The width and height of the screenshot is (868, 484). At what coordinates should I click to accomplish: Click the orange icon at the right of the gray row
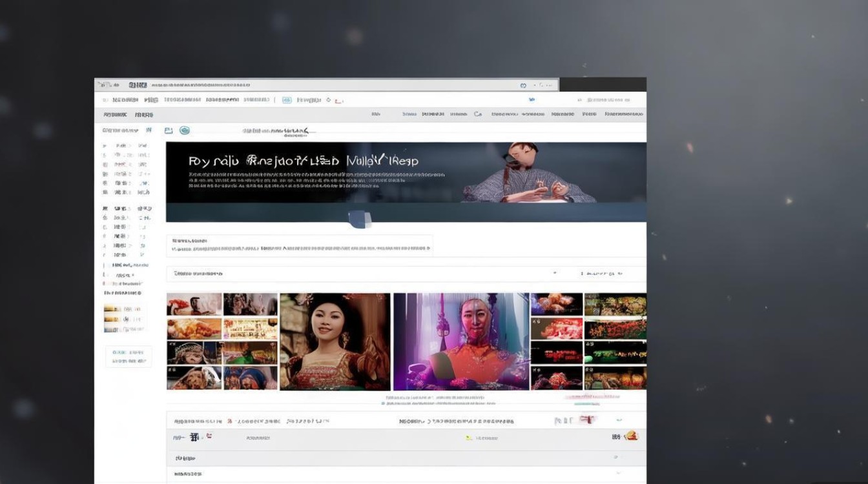pyautogui.click(x=631, y=436)
